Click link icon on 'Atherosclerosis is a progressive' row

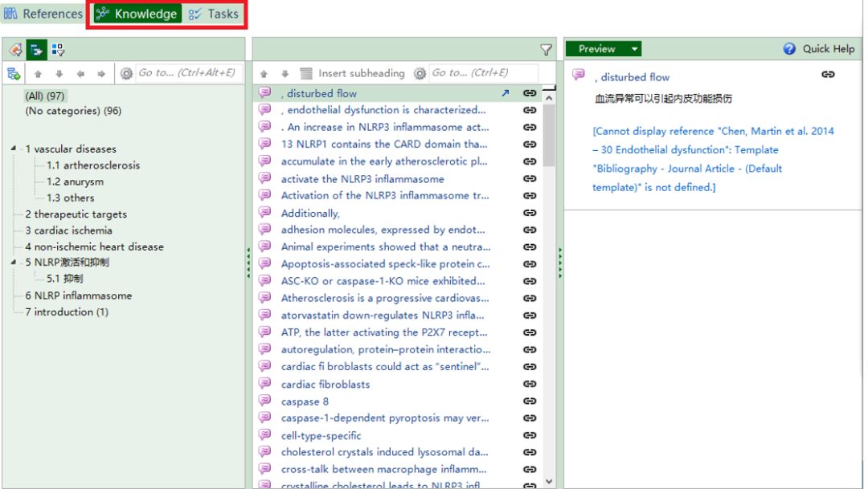tap(530, 298)
